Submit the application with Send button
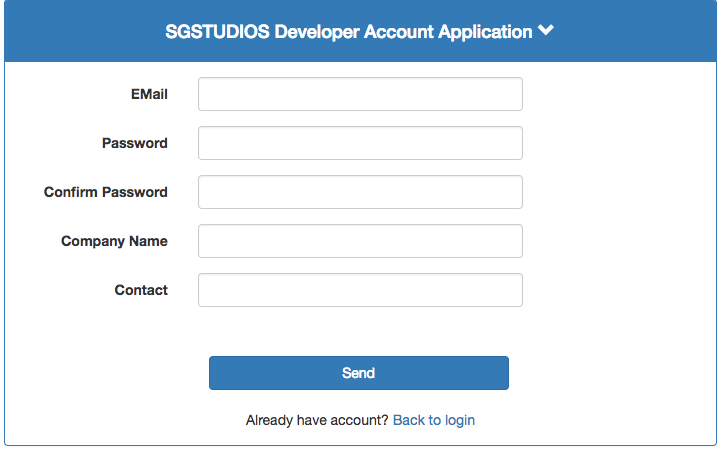The height and width of the screenshot is (450, 721). pos(359,373)
